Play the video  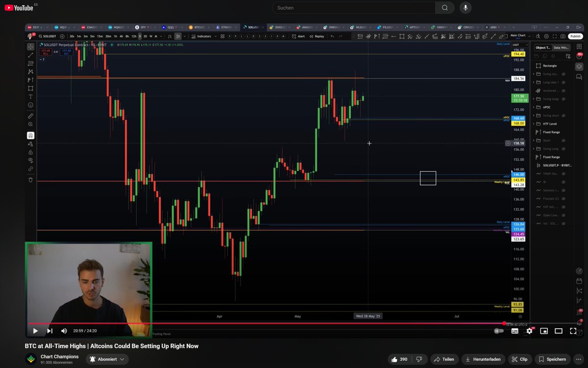tap(35, 331)
